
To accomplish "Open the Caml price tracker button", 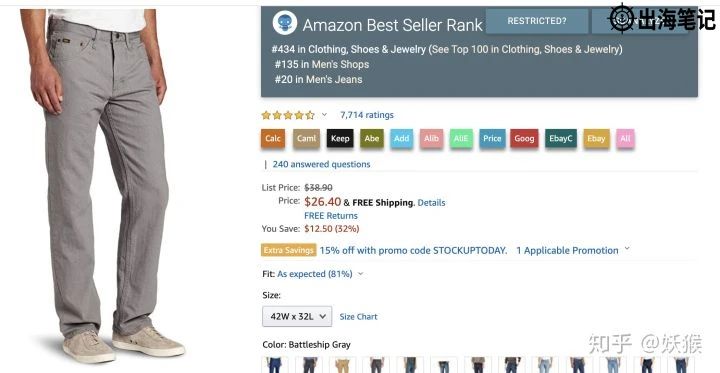I will tap(306, 138).
